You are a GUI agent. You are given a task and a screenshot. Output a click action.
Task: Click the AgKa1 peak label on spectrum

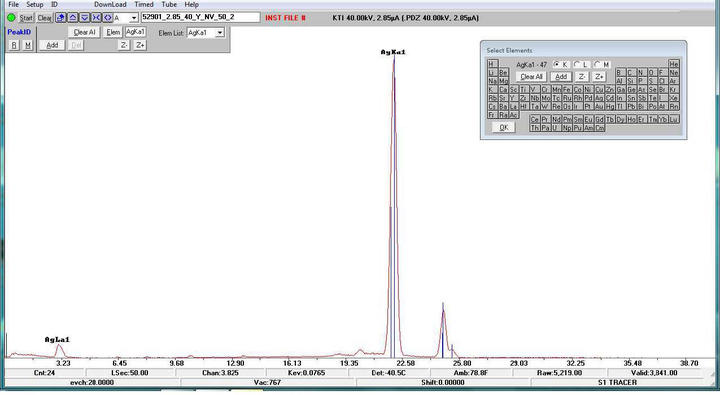393,52
